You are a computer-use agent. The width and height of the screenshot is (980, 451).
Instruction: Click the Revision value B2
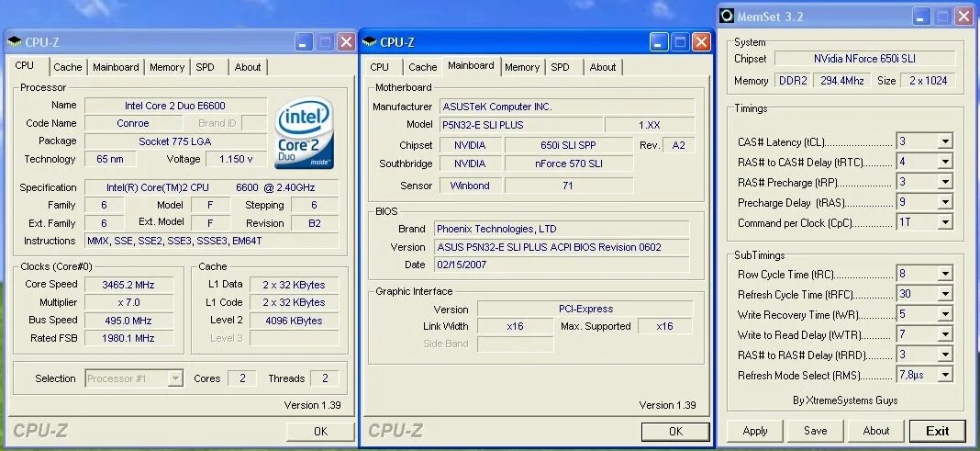pyautogui.click(x=315, y=223)
